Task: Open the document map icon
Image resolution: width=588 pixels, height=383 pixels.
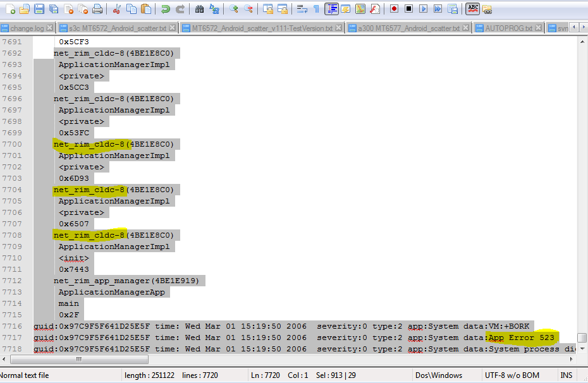Action: point(360,9)
